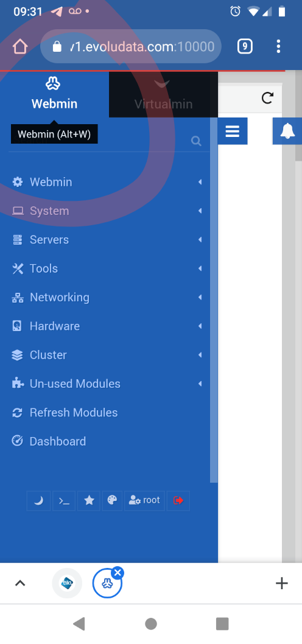The image size is (302, 644).
Task: Open notifications bell
Action: [287, 131]
